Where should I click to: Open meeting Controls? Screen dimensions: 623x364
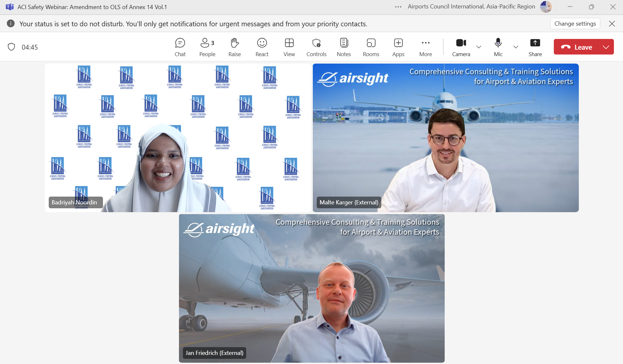point(316,47)
